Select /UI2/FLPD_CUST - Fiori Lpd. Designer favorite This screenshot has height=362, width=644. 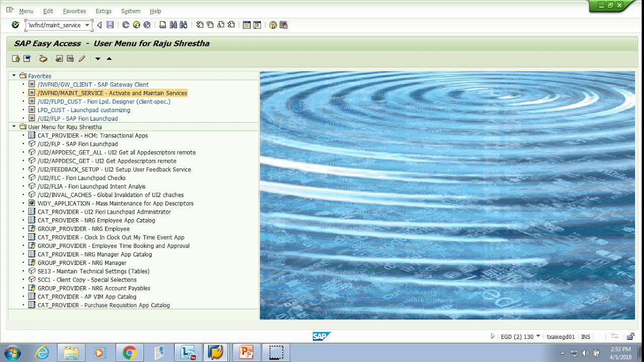click(104, 102)
